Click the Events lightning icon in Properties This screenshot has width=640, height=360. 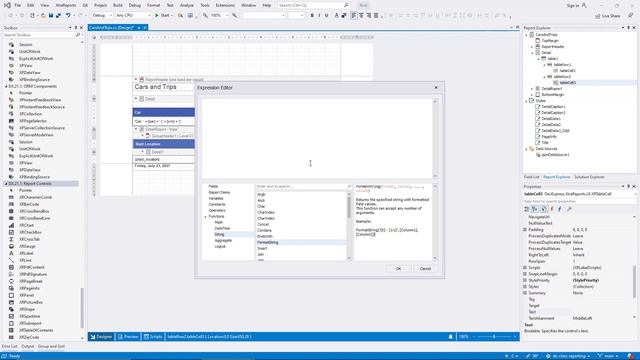click(x=552, y=209)
